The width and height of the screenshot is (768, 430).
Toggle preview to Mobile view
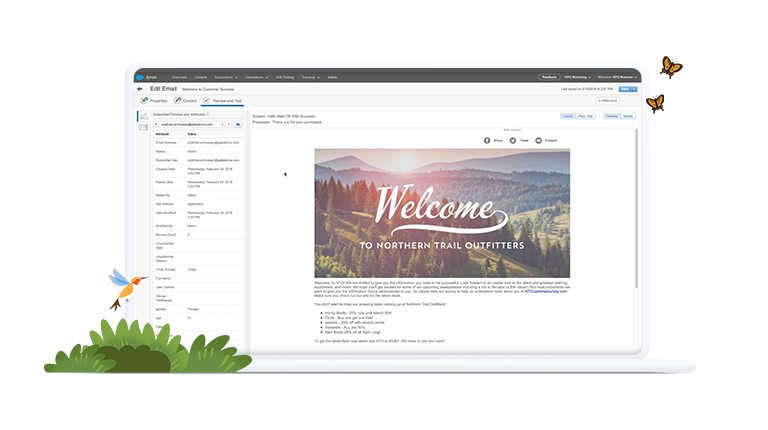coord(629,116)
